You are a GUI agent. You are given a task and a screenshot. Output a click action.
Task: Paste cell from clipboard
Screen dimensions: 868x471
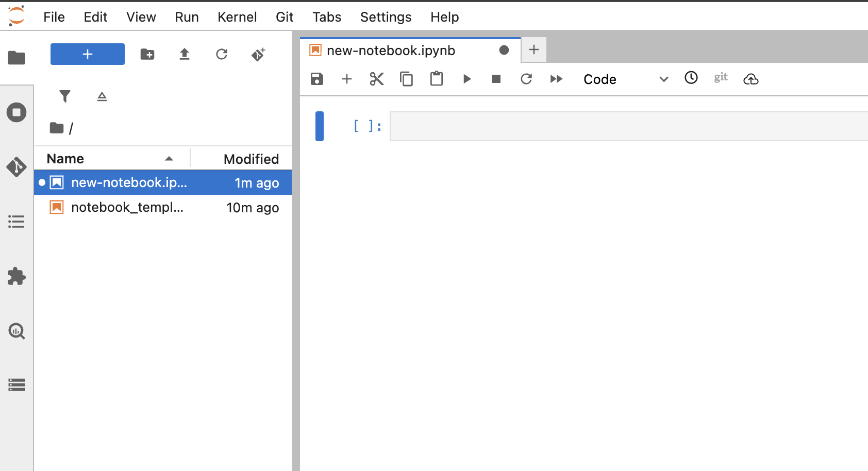tap(437, 78)
